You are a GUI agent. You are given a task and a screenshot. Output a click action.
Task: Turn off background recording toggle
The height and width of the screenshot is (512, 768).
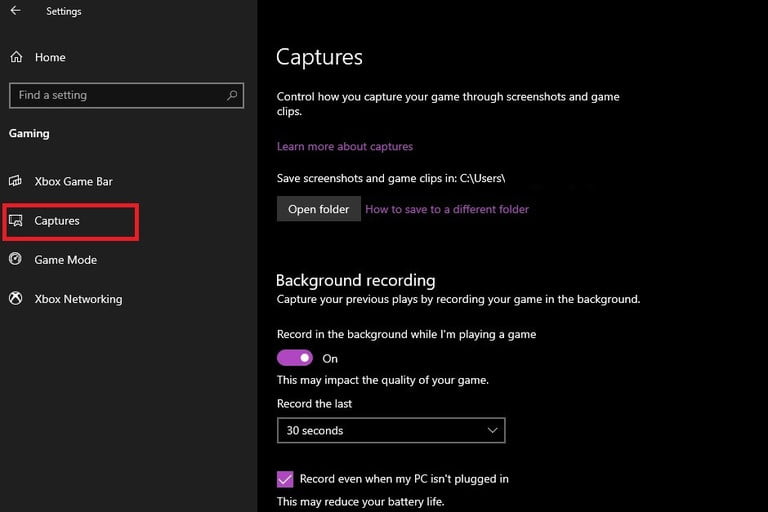294,358
